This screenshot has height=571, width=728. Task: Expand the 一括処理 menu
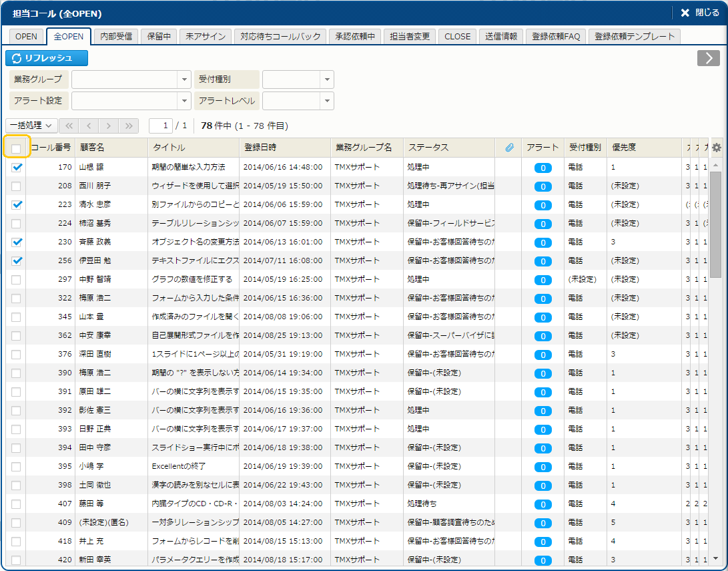point(31,126)
